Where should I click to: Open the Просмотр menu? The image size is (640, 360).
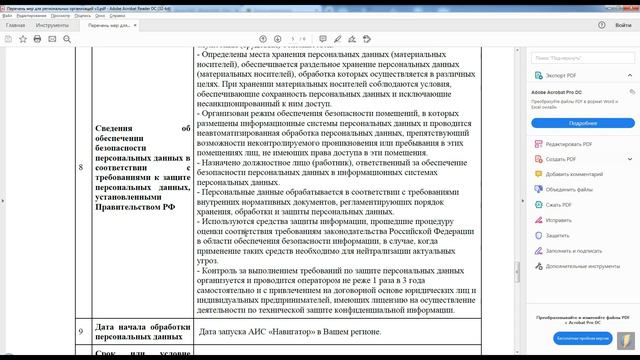click(x=60, y=16)
